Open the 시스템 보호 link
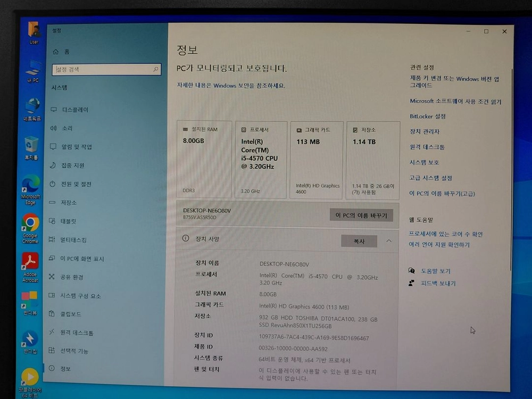532x399 pixels. (424, 162)
